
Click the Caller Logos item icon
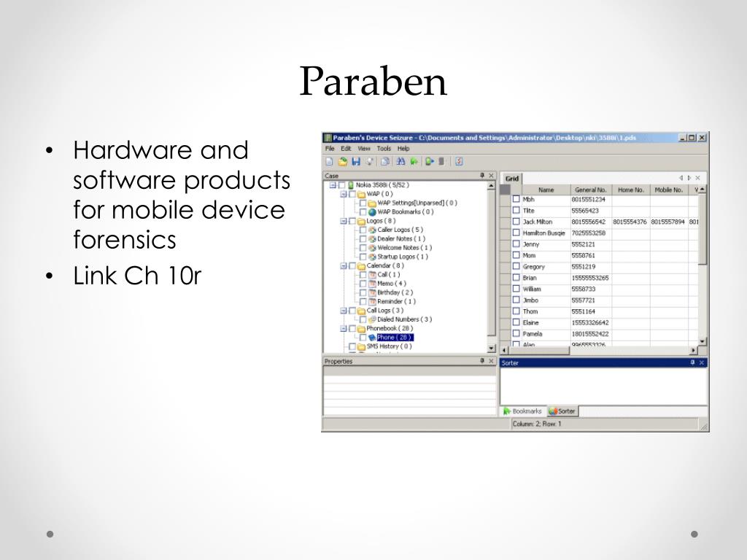tap(372, 230)
